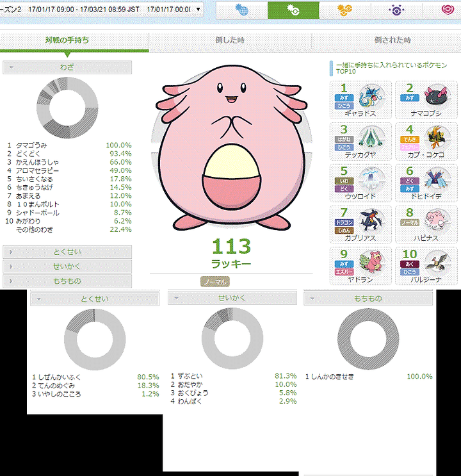Select move シャドーボール in list
This screenshot has height=476, width=461.
(69, 213)
